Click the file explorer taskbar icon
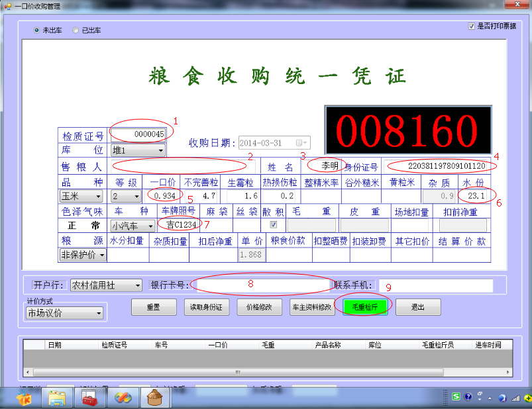The width and height of the screenshot is (532, 409). (x=57, y=398)
